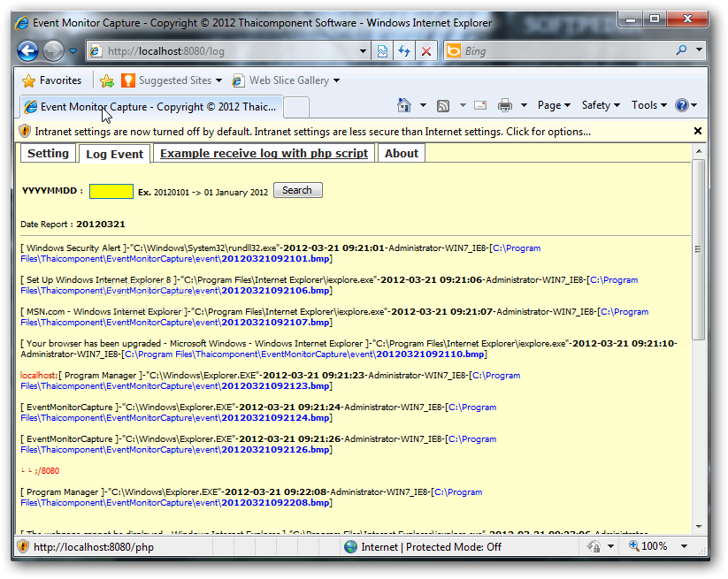Screen dimensions: 728x579
Task: Expand the address bar history dropdown
Action: [363, 51]
